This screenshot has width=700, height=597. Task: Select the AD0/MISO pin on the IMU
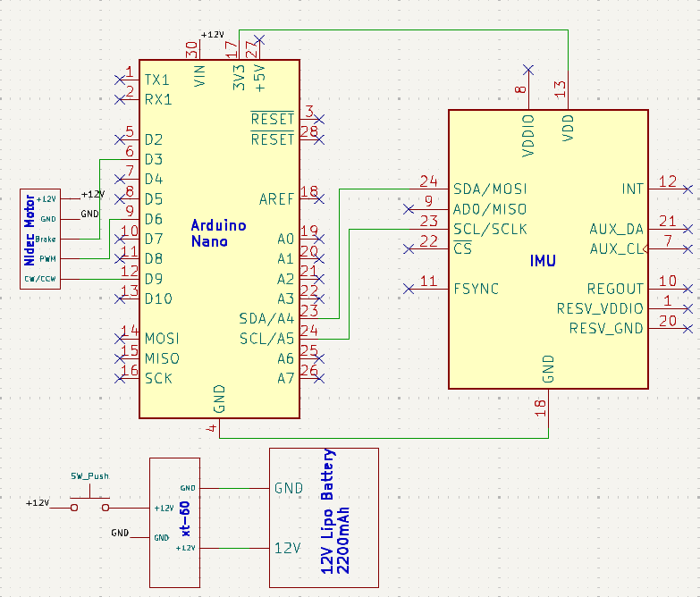(490, 209)
